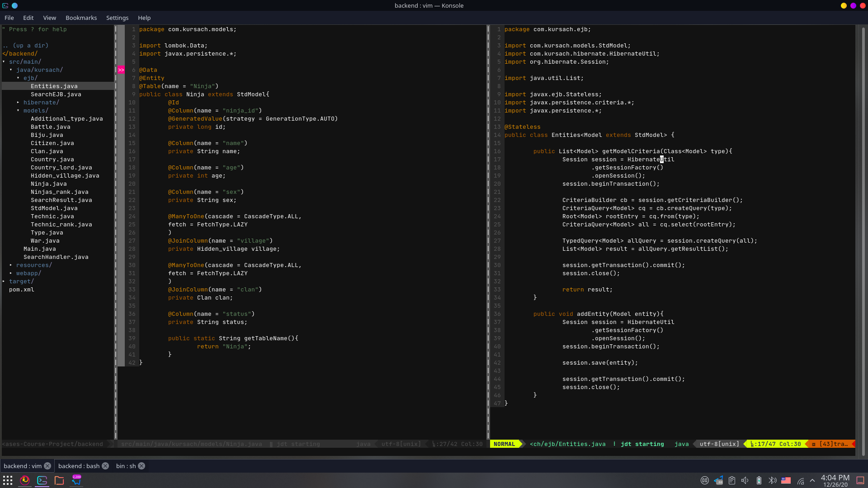Select Additional_type.java in the tree
Viewport: 868px width, 488px height.
66,119
